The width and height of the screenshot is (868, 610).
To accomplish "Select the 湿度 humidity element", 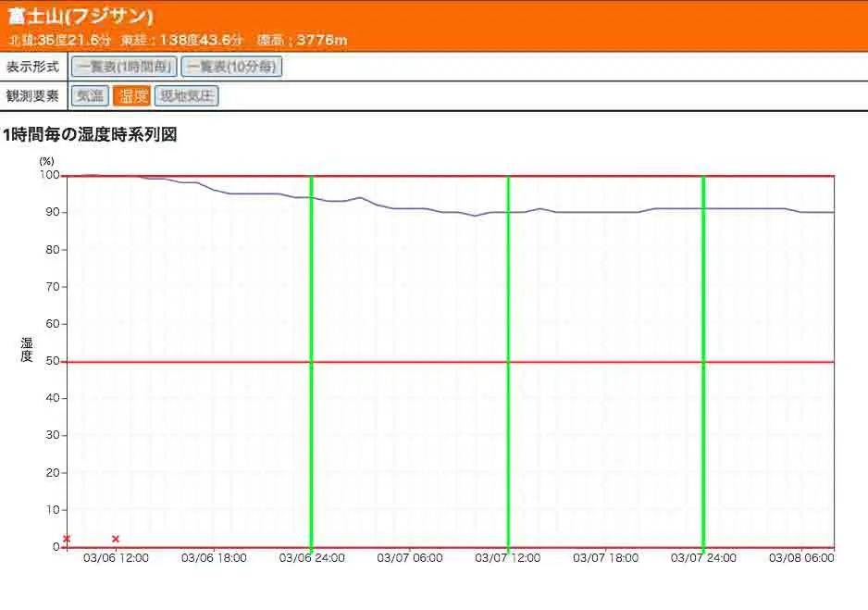I will coord(131,95).
